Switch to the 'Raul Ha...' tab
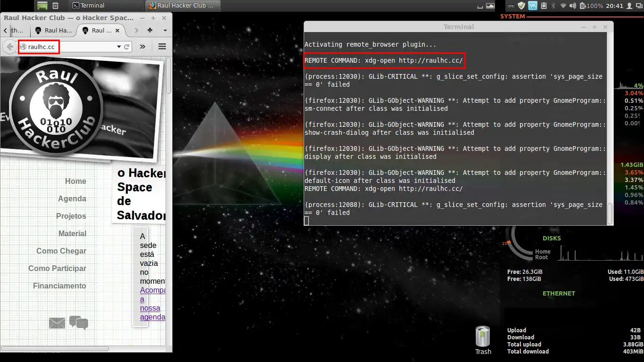The height and width of the screenshot is (362, 644). (53, 30)
